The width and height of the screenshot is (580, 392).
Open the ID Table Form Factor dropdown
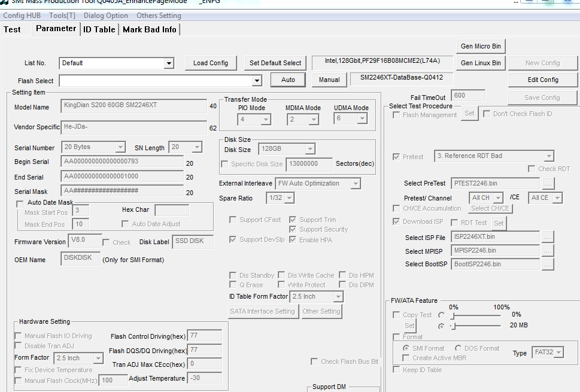(x=338, y=297)
